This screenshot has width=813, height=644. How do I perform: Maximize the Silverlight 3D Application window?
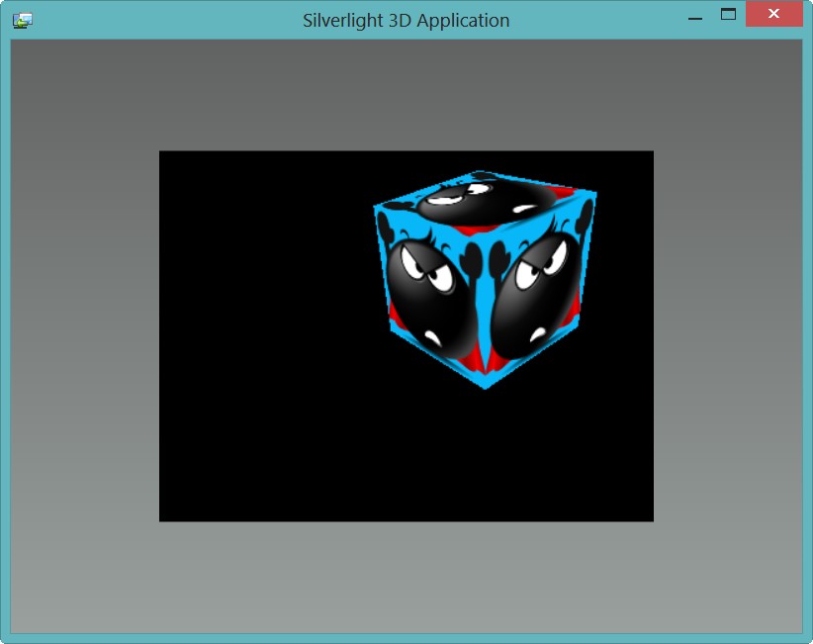pyautogui.click(x=729, y=15)
